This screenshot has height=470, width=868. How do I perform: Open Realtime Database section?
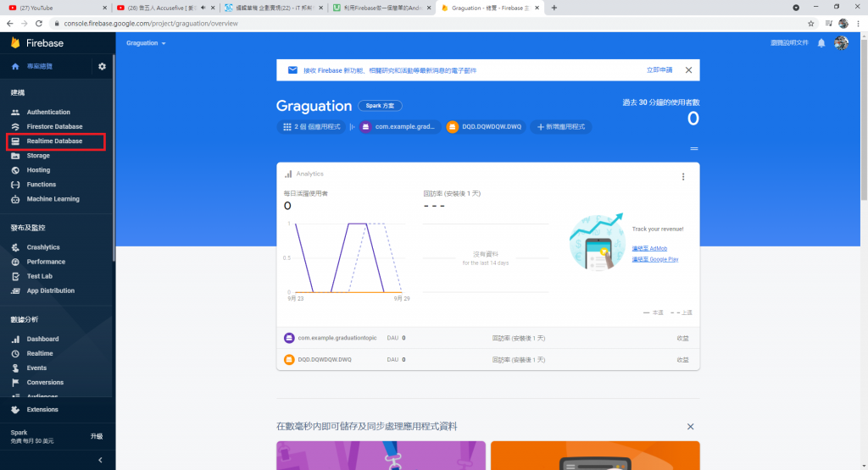54,141
